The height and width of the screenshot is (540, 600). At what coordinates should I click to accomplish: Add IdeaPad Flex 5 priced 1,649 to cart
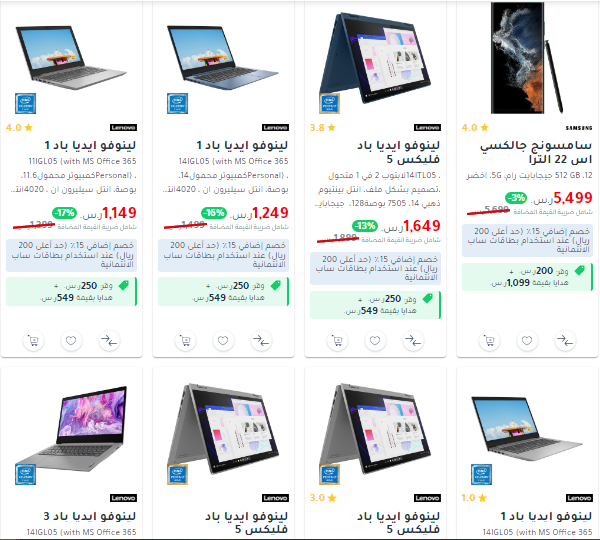(x=337, y=341)
